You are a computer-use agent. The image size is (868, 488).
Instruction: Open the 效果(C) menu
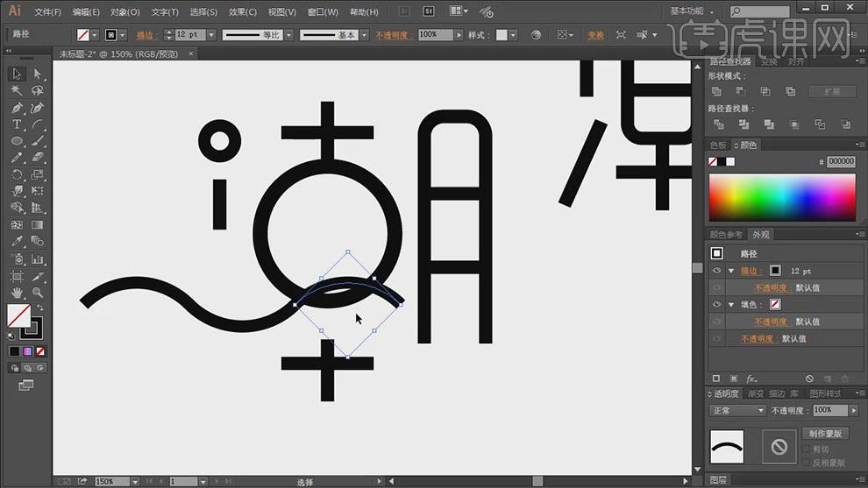243,11
